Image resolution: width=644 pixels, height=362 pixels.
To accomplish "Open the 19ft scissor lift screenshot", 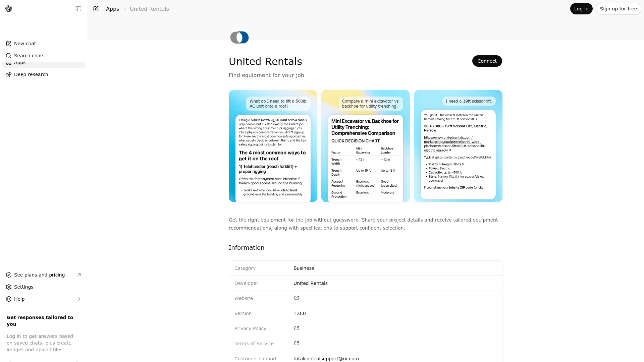I will click(x=458, y=146).
